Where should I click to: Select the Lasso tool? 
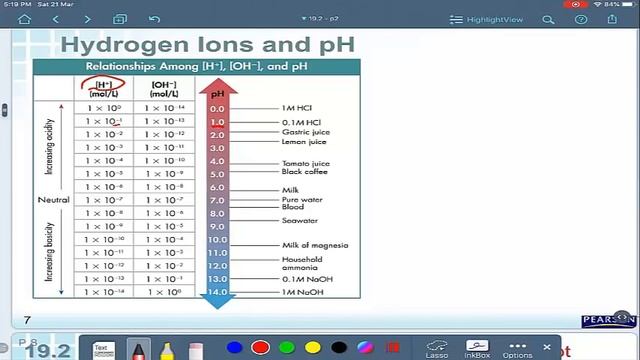(x=437, y=350)
